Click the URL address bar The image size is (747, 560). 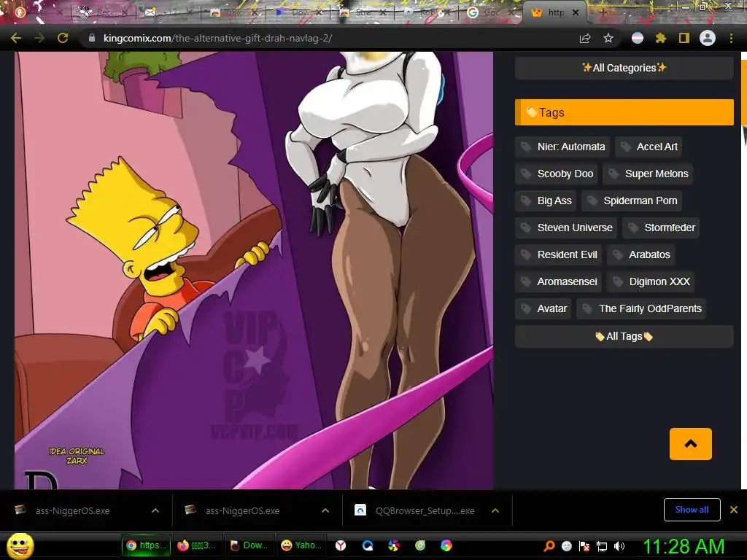(329, 38)
